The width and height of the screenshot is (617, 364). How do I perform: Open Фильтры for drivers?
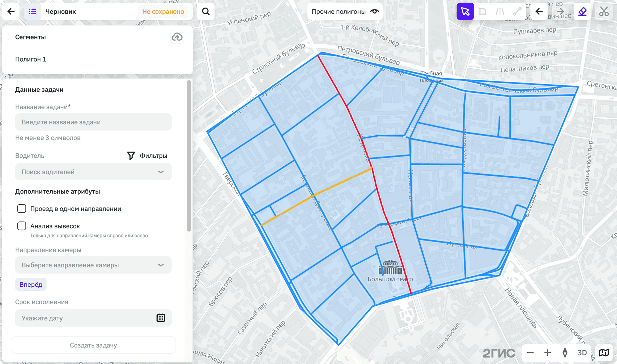pyautogui.click(x=147, y=155)
